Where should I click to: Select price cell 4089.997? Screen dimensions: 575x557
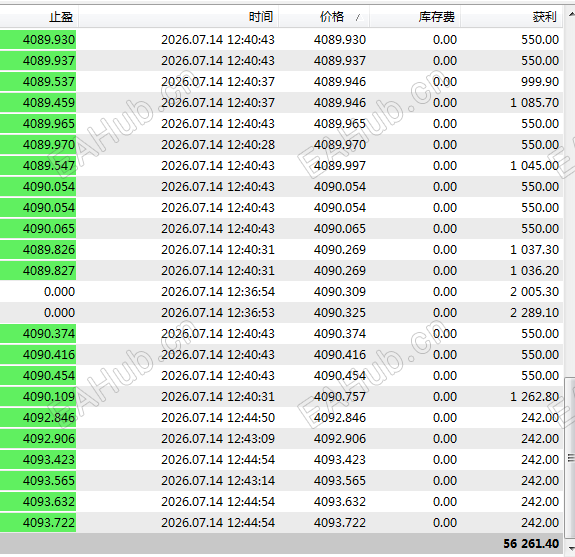pos(340,166)
